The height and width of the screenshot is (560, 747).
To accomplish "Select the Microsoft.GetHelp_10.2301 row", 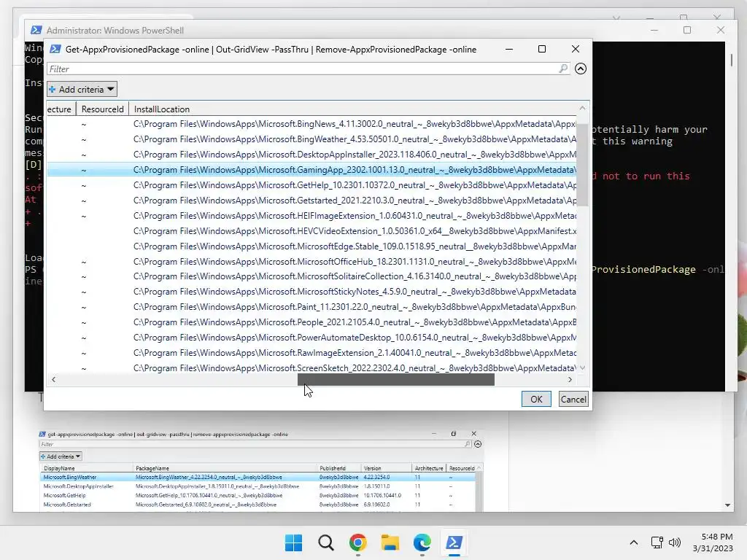I will click(311, 184).
